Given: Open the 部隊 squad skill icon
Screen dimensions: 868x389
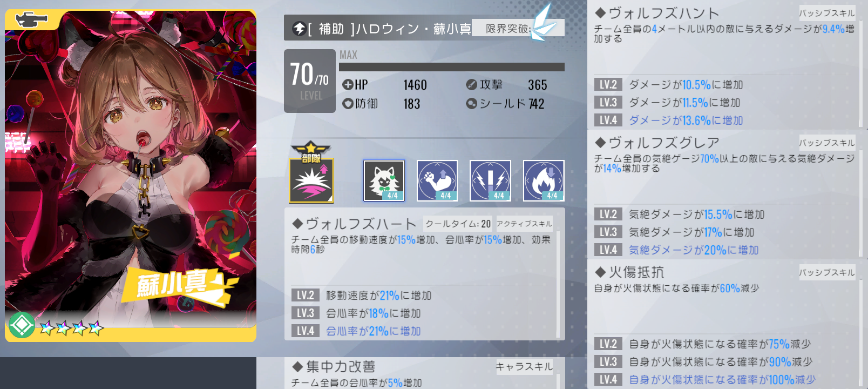Looking at the screenshot, I should pyautogui.click(x=311, y=173).
